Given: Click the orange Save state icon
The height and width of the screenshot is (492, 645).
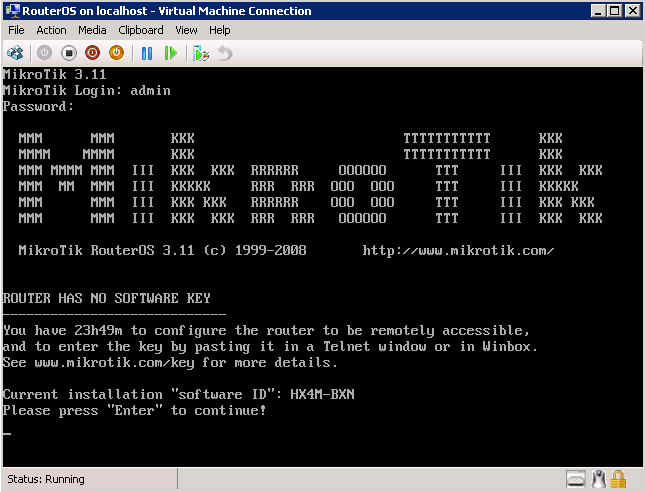Looking at the screenshot, I should click(116, 53).
